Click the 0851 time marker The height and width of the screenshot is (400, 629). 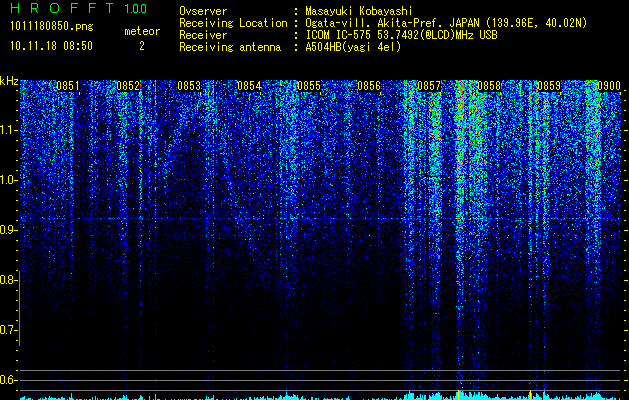[x=68, y=86]
